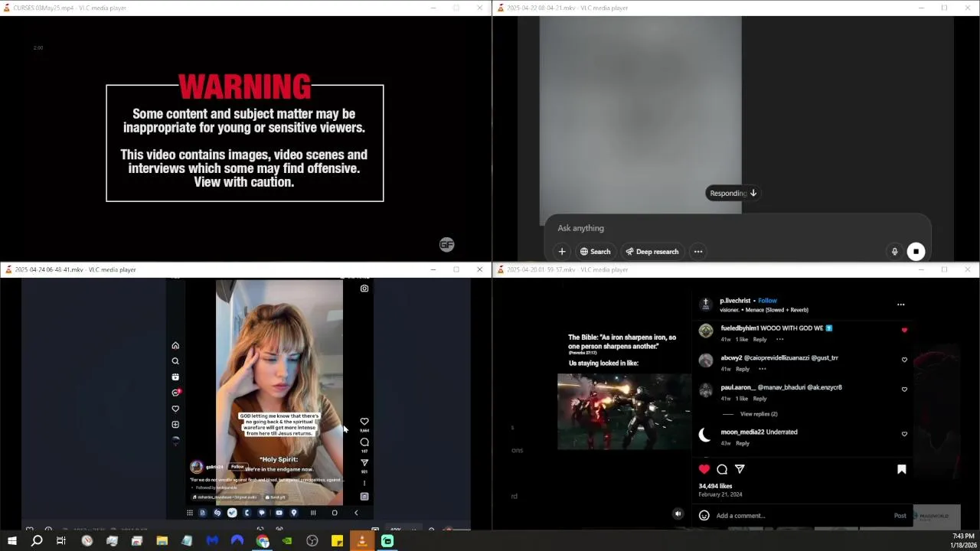
Task: Open reel comments with the speech bubble icon
Action: [364, 442]
